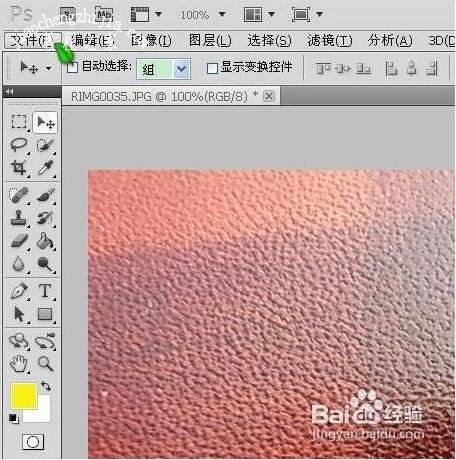456x460 pixels.
Task: Select the Lasso tool
Action: click(19, 145)
